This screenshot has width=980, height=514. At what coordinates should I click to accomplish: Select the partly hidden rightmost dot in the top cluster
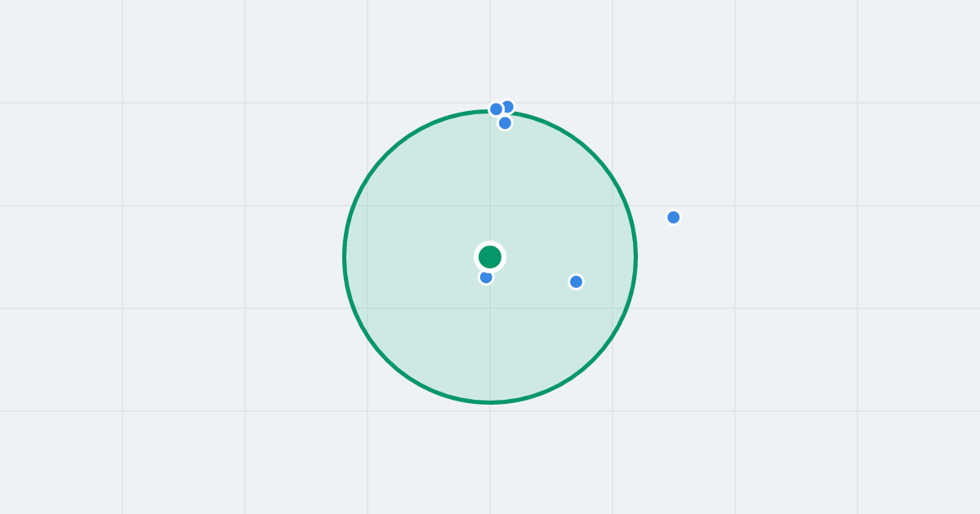coord(508,107)
